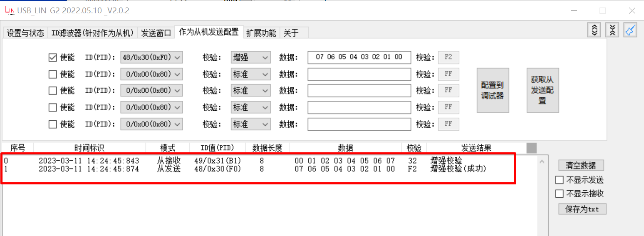Viewport: 644px width, 236px height.
Task: Click the 配置到调试器 button
Action: point(493,90)
